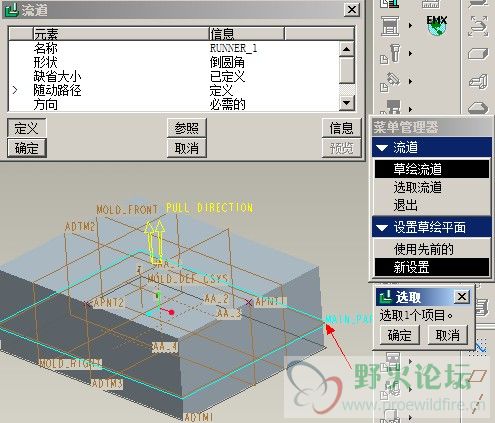Click the element list scroll-down arrow
Viewport: 495px width, 423px height.
tap(346, 102)
